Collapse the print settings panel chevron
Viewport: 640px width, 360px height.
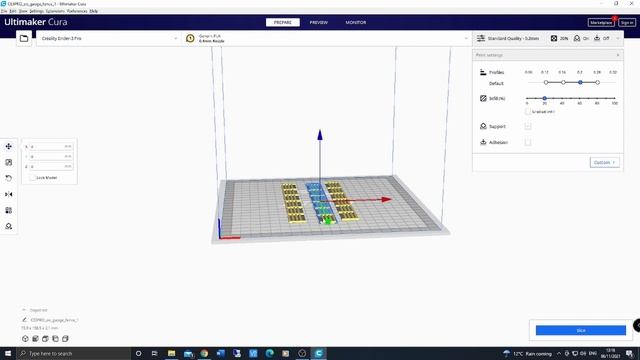click(x=618, y=38)
